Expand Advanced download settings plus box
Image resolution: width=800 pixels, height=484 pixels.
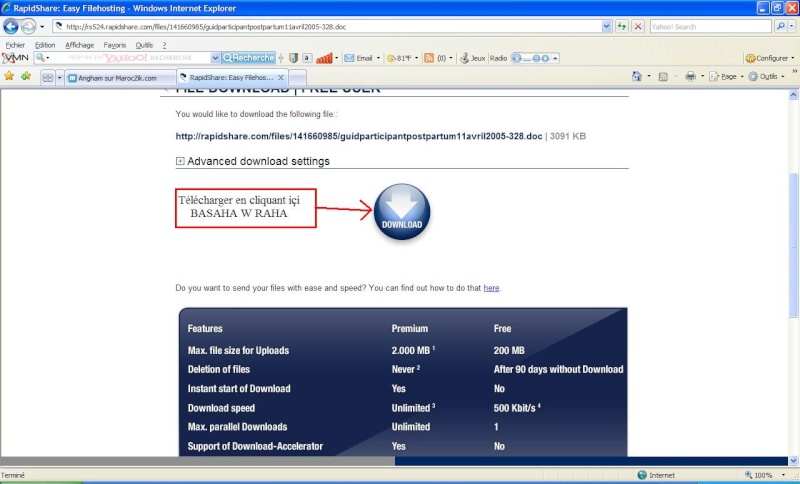tap(180, 161)
